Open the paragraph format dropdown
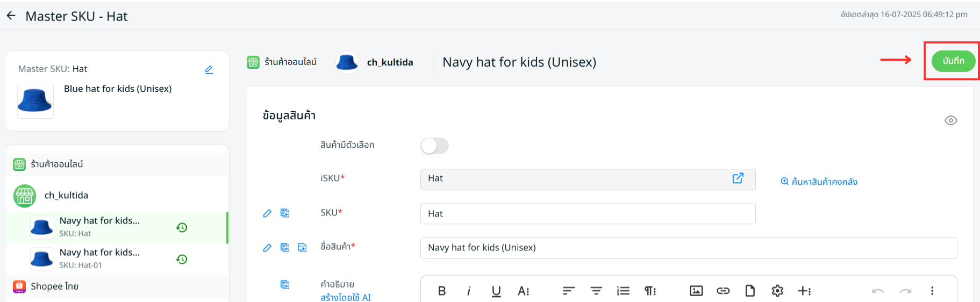This screenshot has height=302, width=980. pos(650,291)
